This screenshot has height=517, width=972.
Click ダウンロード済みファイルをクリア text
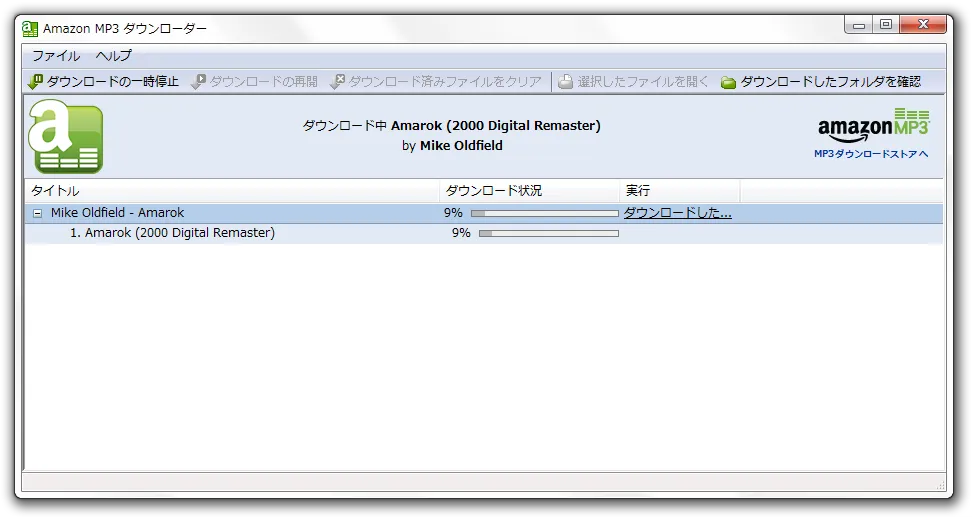pos(444,81)
